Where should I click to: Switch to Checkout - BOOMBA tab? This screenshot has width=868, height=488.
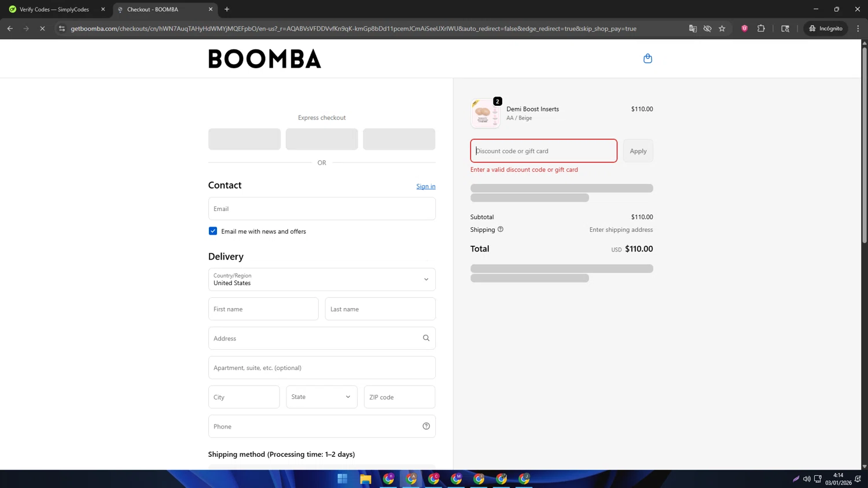point(164,9)
